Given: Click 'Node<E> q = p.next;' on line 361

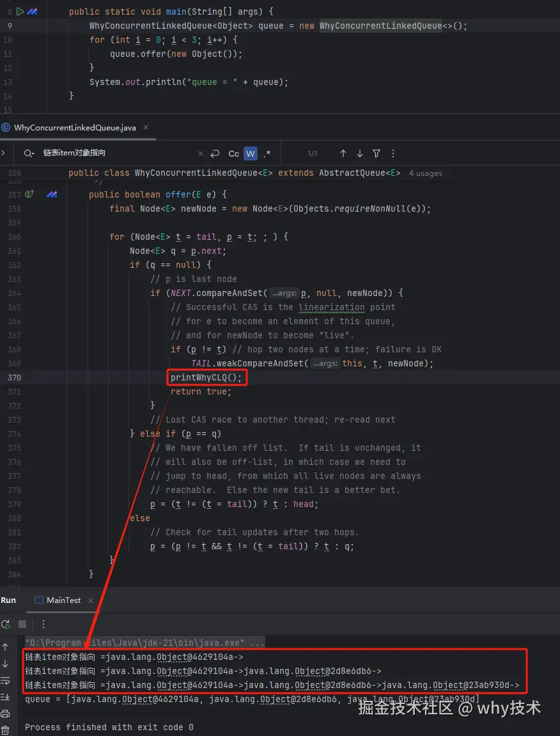Looking at the screenshot, I should (x=178, y=251).
